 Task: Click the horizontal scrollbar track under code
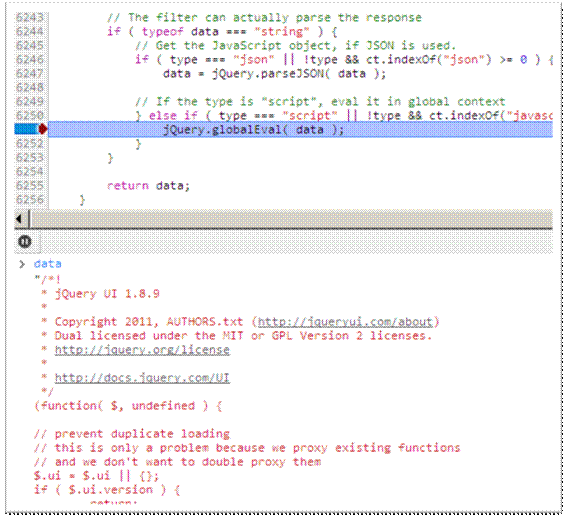click(291, 219)
